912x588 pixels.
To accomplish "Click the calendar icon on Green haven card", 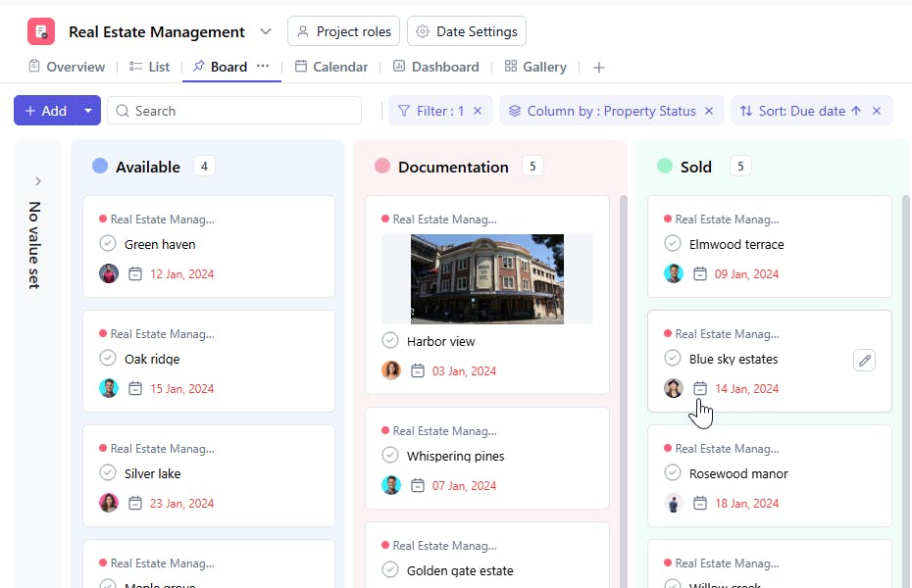I will click(x=135, y=274).
